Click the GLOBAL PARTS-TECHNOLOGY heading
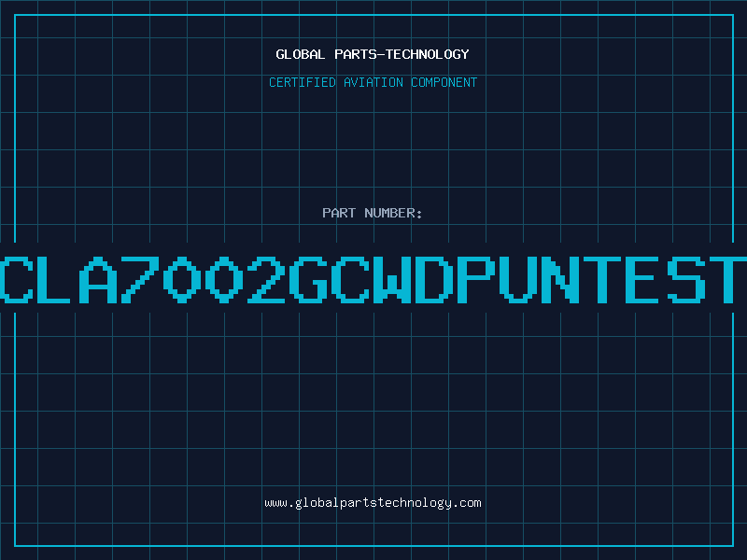This screenshot has height=560, width=747. (x=373, y=54)
